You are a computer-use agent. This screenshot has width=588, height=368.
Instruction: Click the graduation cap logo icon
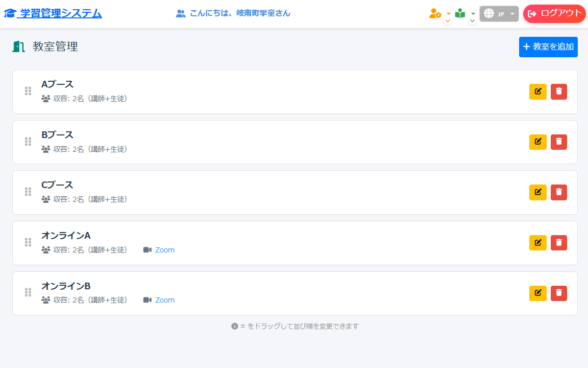coord(10,13)
